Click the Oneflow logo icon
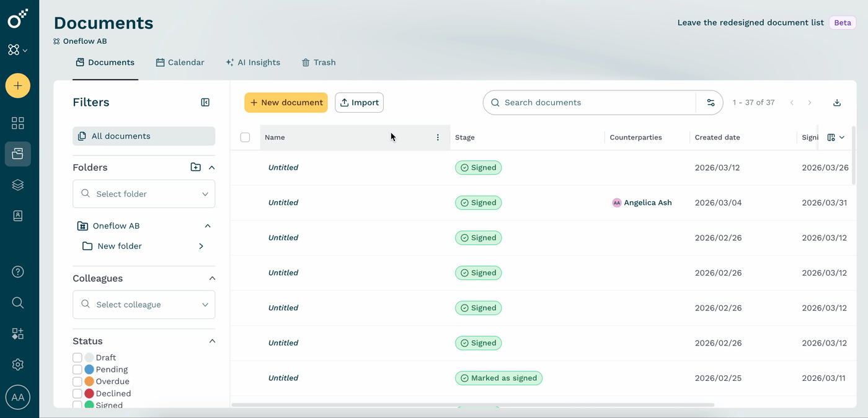The image size is (868, 418). [x=17, y=19]
